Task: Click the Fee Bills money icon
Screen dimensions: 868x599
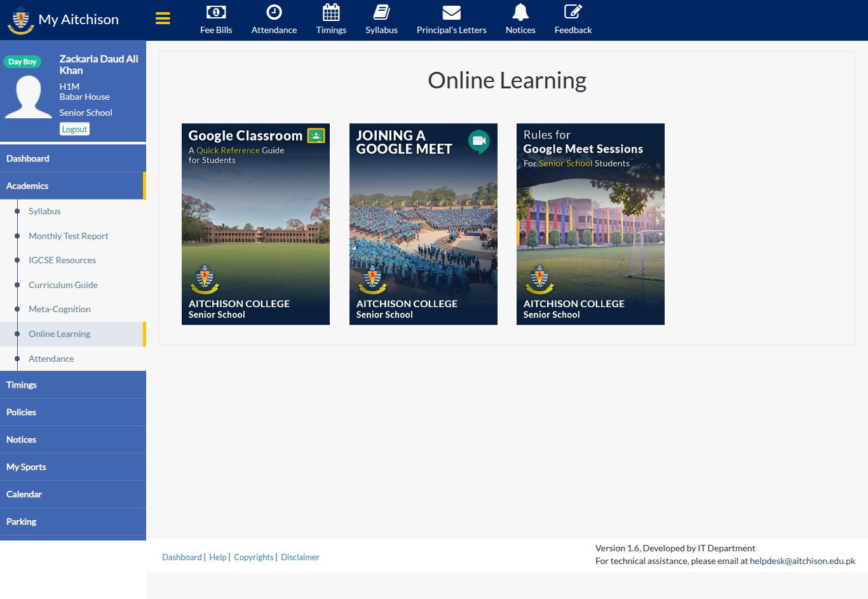Action: (x=216, y=12)
